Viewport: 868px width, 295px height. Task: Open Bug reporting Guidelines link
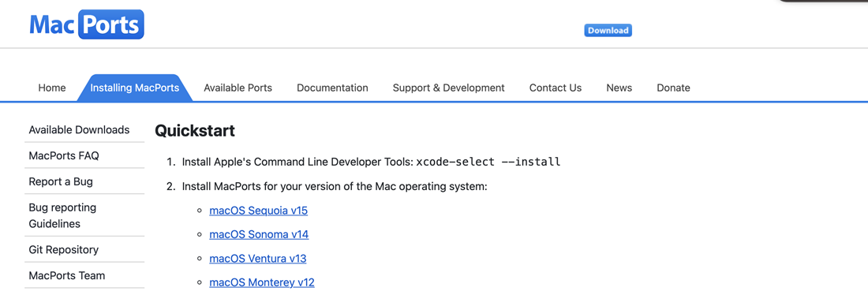[84, 216]
